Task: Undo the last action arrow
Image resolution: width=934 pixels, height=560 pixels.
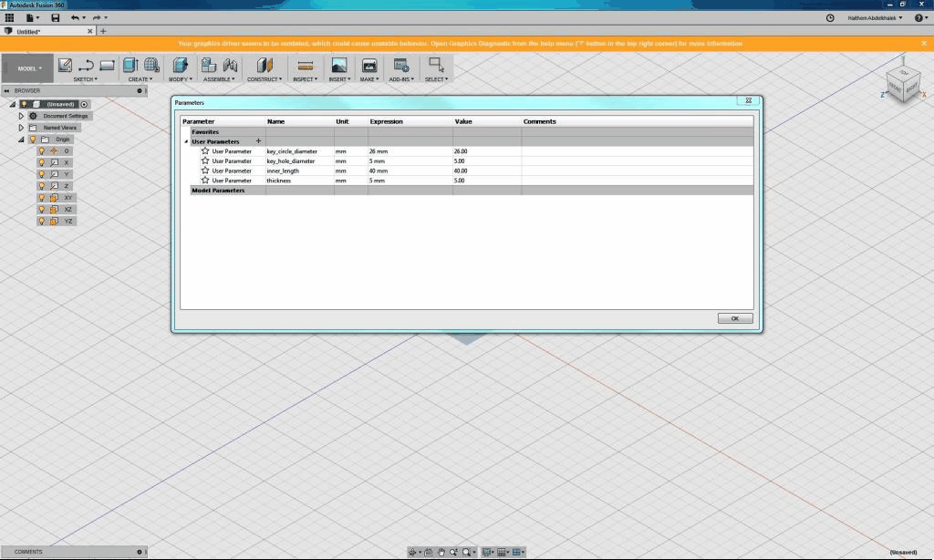Action: (x=75, y=18)
